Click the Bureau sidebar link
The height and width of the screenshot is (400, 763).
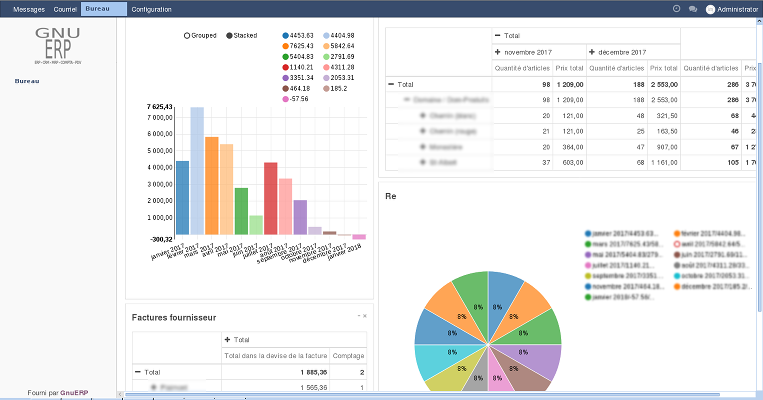pyautogui.click(x=27, y=81)
